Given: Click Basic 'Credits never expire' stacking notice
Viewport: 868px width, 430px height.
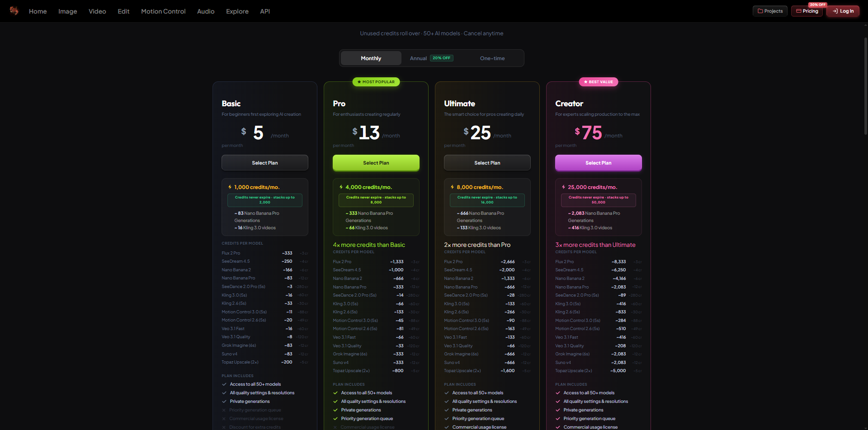Looking at the screenshot, I should click(x=265, y=200).
